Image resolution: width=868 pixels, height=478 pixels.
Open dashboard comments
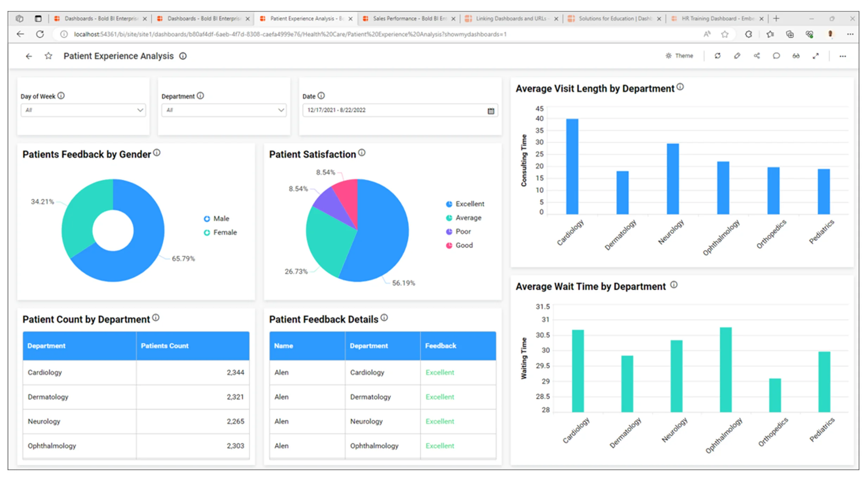[x=776, y=56]
